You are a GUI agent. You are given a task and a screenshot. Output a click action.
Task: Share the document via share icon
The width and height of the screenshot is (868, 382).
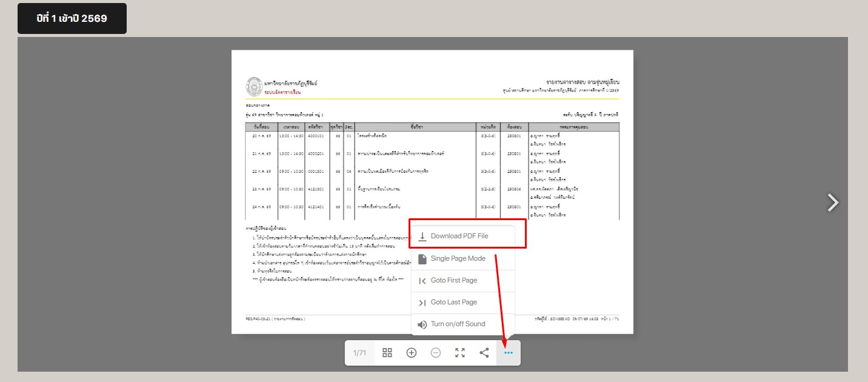point(484,353)
